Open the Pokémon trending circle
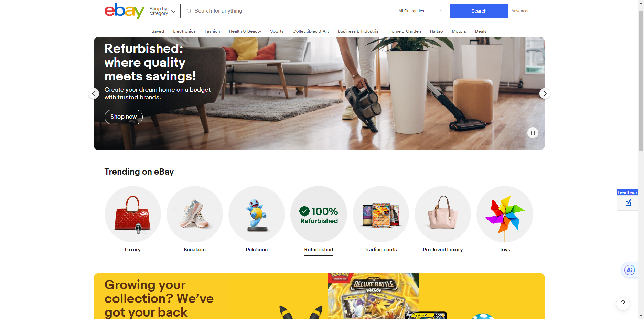Viewport: 644px width, 319px height. point(257,214)
